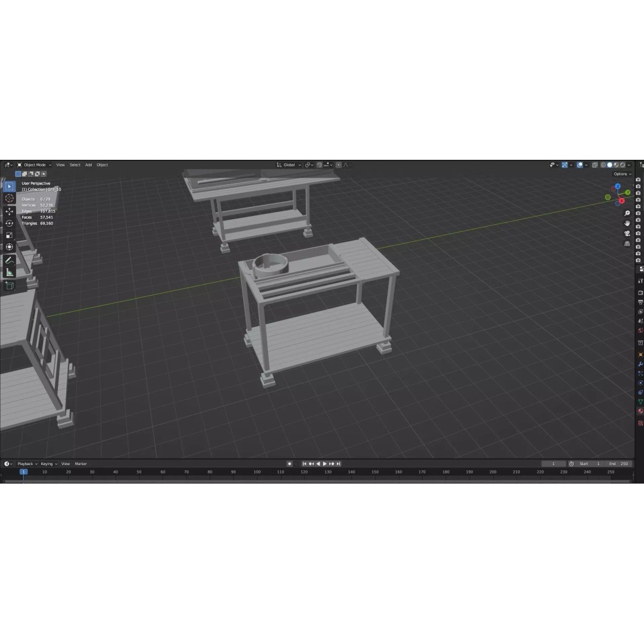The width and height of the screenshot is (644, 644).
Task: Click the red X axis on gizmo
Action: [621, 201]
